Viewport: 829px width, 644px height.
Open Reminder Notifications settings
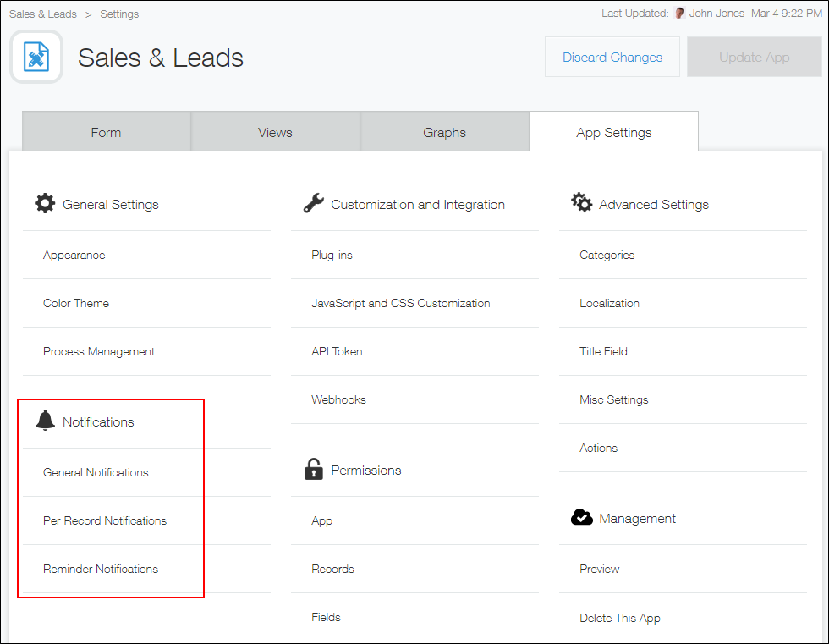(x=100, y=568)
